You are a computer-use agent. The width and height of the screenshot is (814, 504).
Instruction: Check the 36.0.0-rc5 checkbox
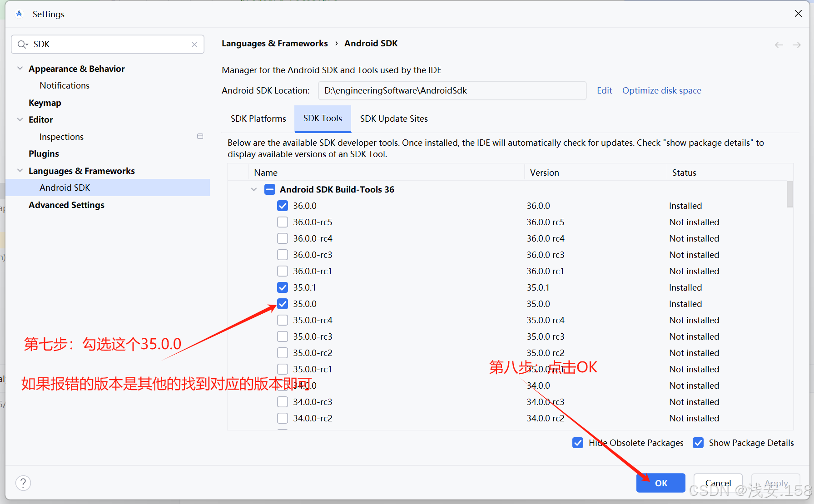(x=283, y=222)
